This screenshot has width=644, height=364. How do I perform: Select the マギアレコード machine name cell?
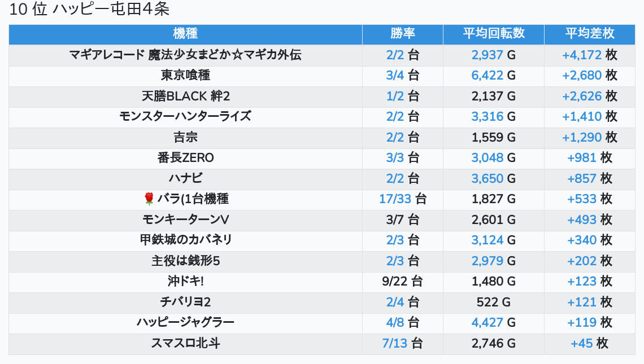pos(185,55)
